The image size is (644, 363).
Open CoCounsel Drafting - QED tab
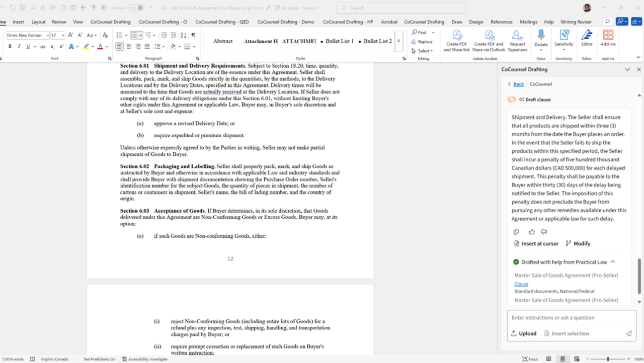click(222, 22)
